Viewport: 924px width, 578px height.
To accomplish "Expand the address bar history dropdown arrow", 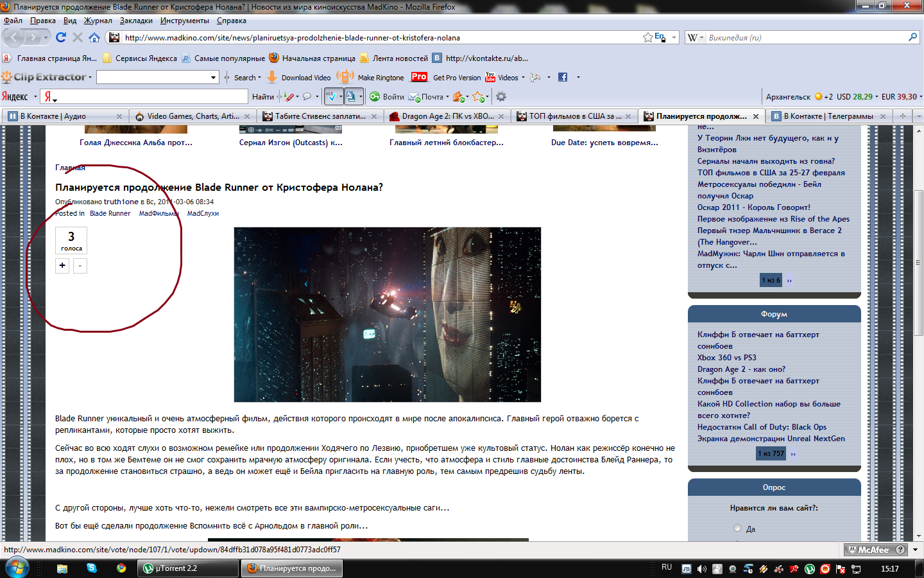I will click(x=674, y=38).
